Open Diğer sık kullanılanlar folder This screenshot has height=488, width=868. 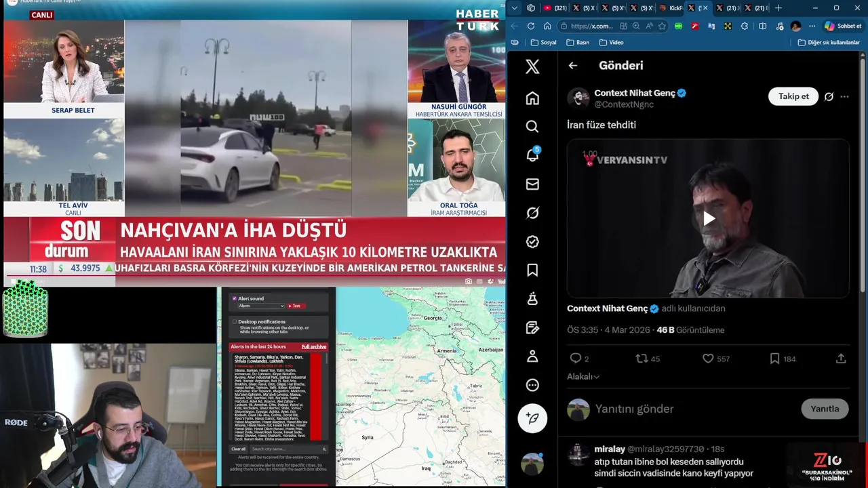tap(829, 42)
